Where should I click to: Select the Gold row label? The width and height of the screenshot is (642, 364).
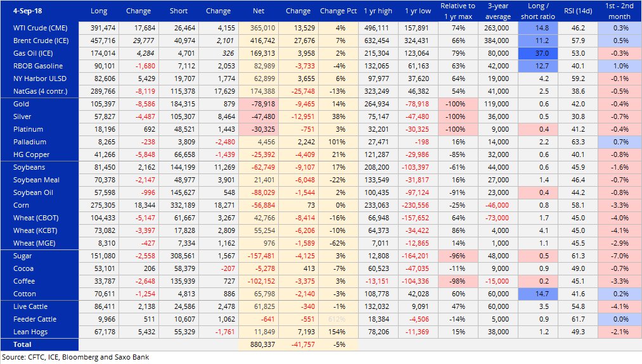pos(22,104)
